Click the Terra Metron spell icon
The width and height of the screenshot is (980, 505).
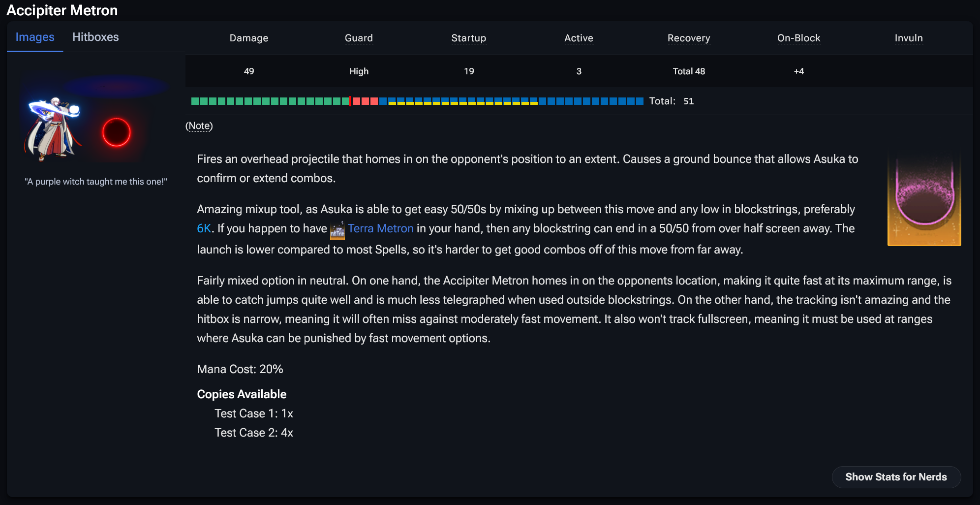point(337,230)
